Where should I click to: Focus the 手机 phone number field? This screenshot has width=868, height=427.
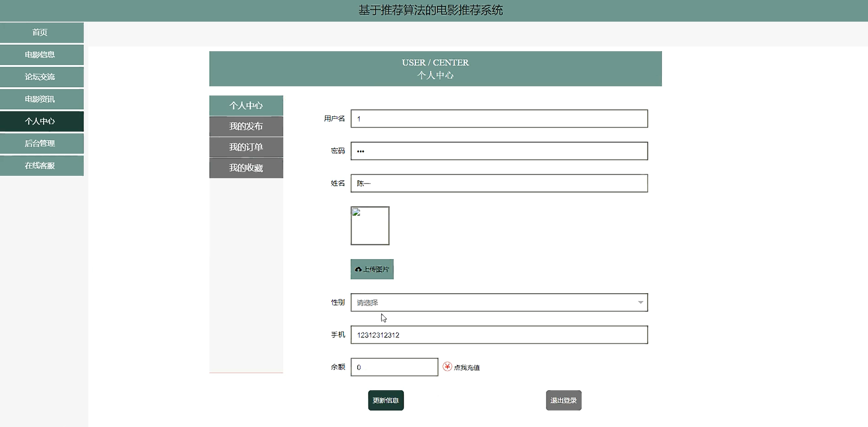[x=499, y=335]
